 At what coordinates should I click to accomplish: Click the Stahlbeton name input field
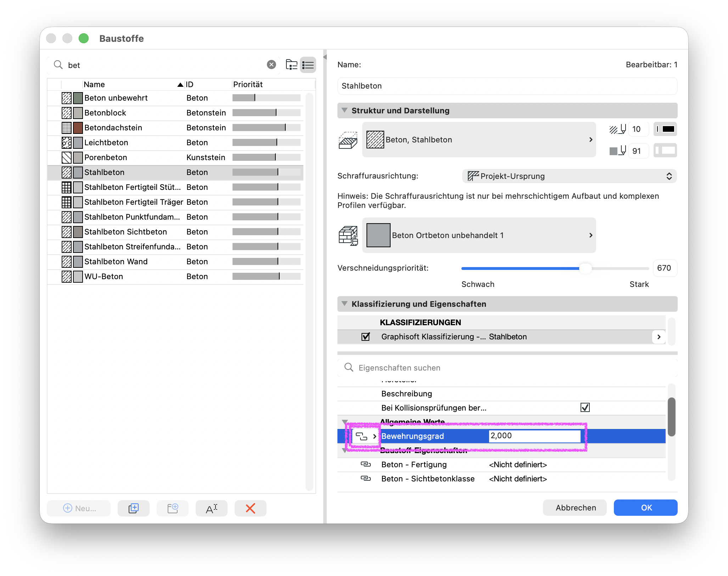click(507, 86)
